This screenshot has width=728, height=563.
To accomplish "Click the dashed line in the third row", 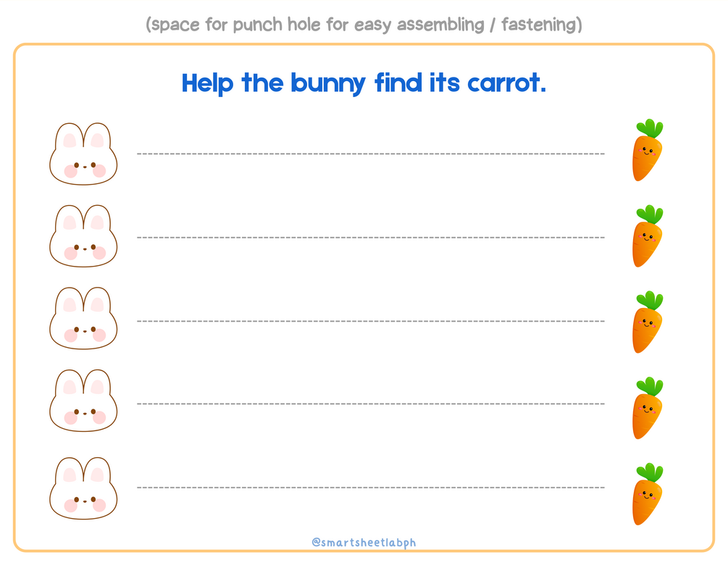I will point(370,321).
